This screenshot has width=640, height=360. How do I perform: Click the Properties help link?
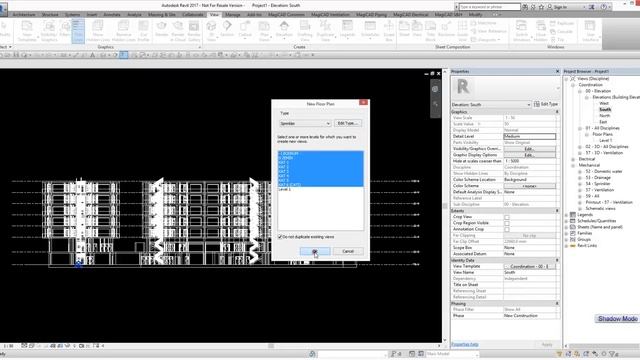[465, 344]
